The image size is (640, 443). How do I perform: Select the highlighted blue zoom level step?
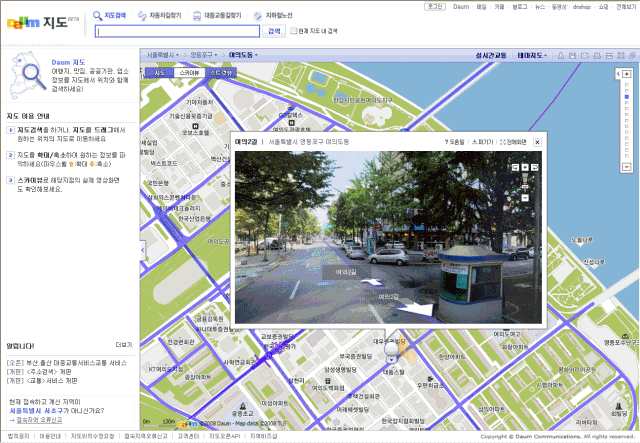(627, 97)
